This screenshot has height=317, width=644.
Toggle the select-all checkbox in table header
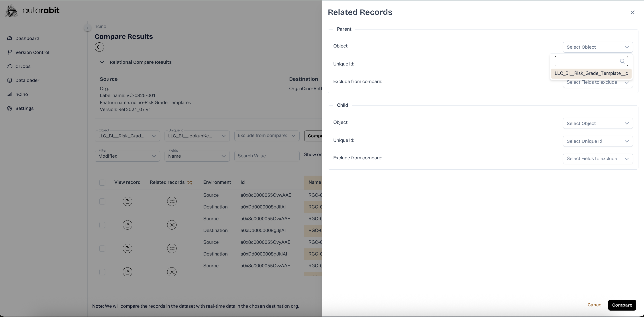pyautogui.click(x=102, y=183)
